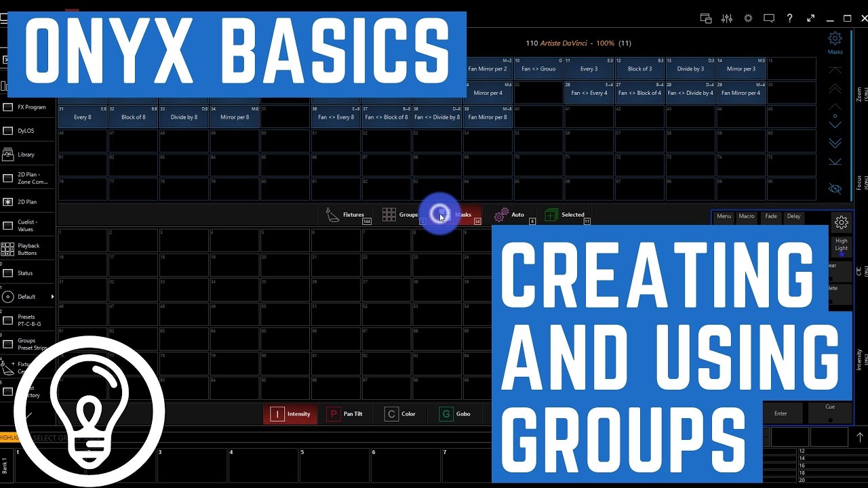
Task: Open the Groups Preset Strips view
Action: pyautogui.click(x=27, y=344)
